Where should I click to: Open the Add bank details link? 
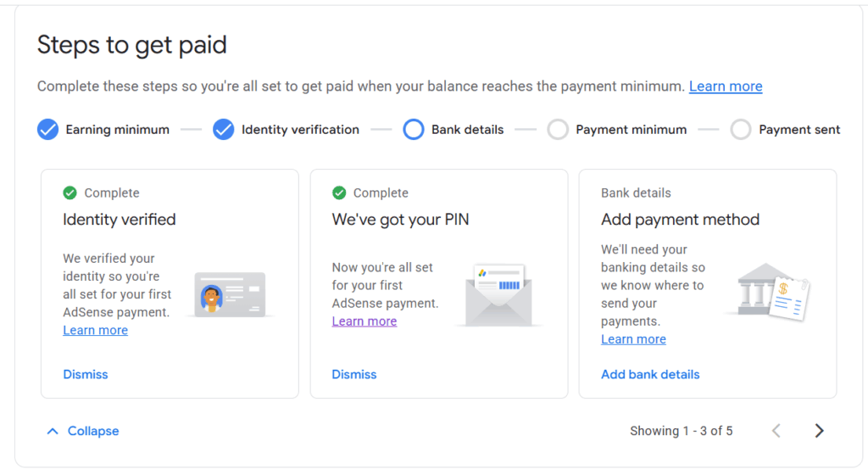click(x=650, y=374)
